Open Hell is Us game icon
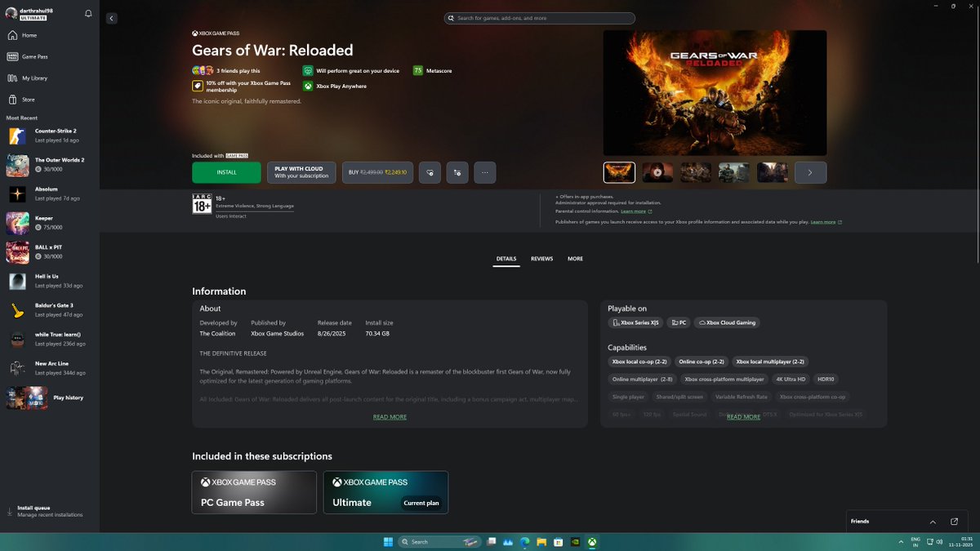980x551 pixels. 18,282
